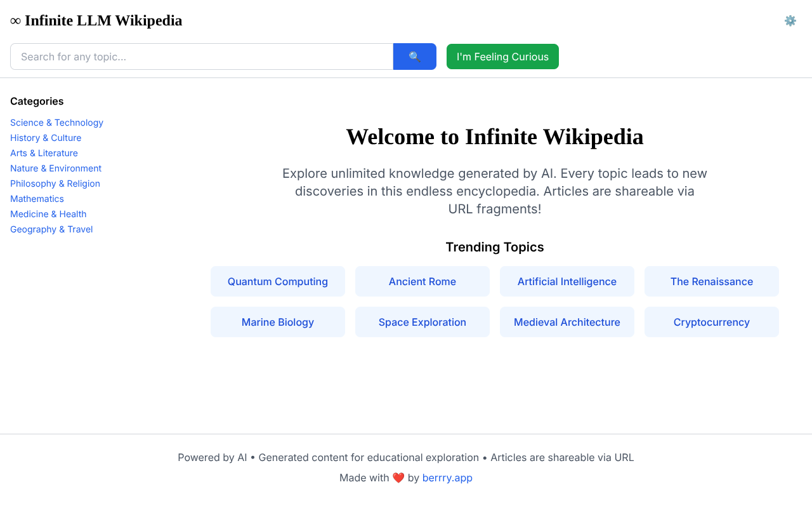Open the Medieval Architecture topic
Viewport: 812px width, 508px height.
[x=566, y=322]
